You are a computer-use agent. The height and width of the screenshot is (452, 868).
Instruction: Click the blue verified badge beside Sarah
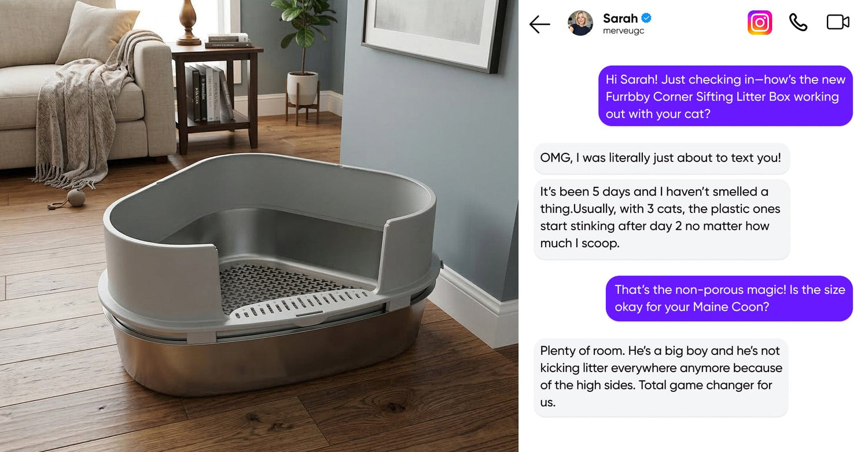pos(646,19)
